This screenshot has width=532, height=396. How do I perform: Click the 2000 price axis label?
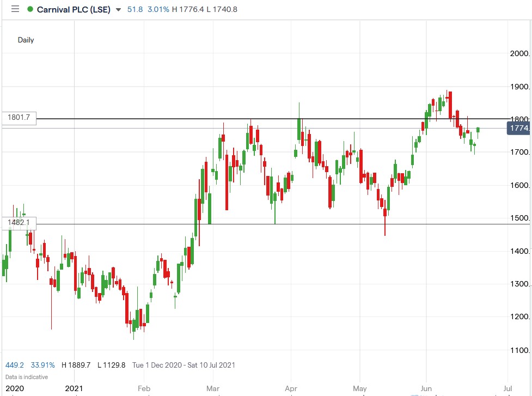pyautogui.click(x=519, y=53)
